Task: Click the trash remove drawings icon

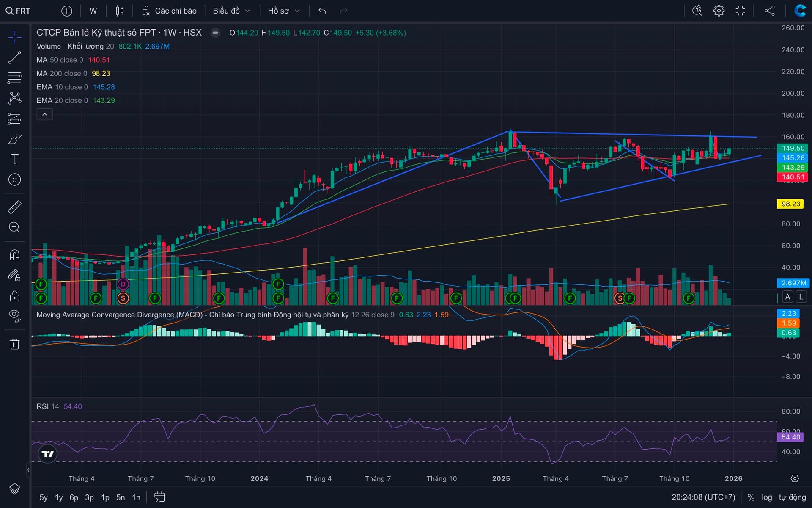Action: pos(14,344)
